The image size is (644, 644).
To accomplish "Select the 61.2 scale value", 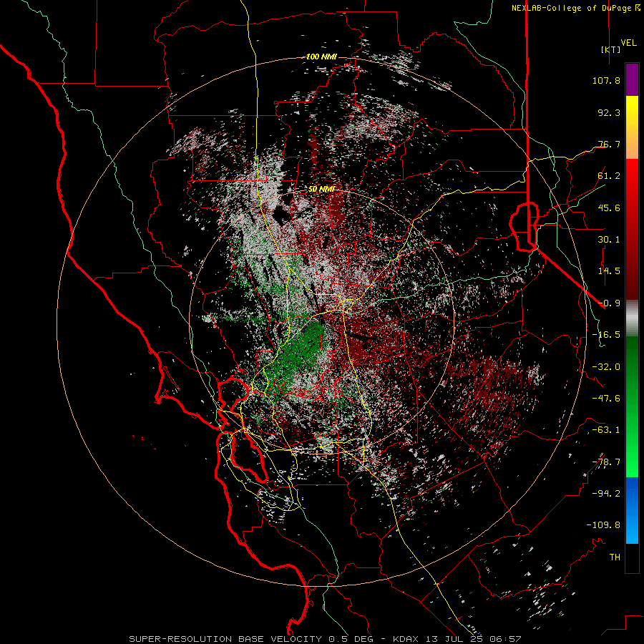I will point(609,176).
